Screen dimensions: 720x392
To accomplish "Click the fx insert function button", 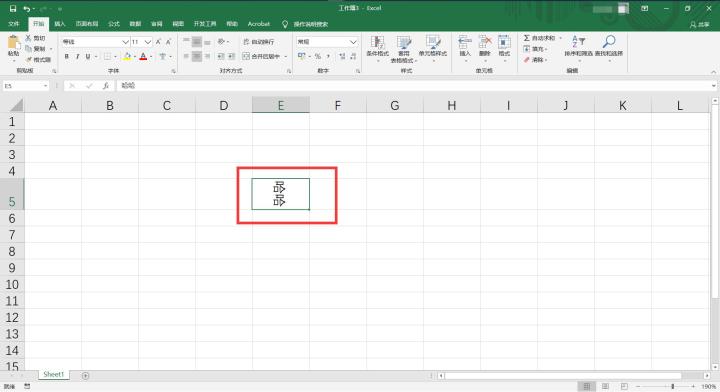I will point(106,86).
